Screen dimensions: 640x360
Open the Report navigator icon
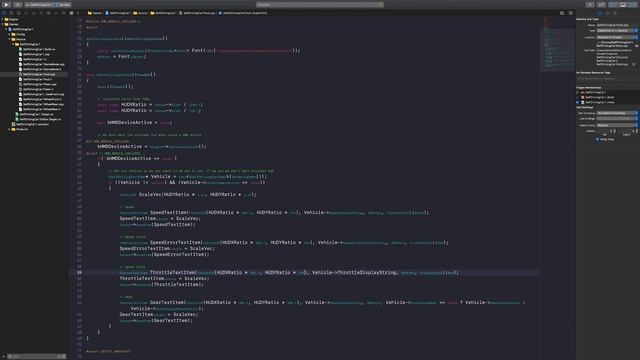63,13
